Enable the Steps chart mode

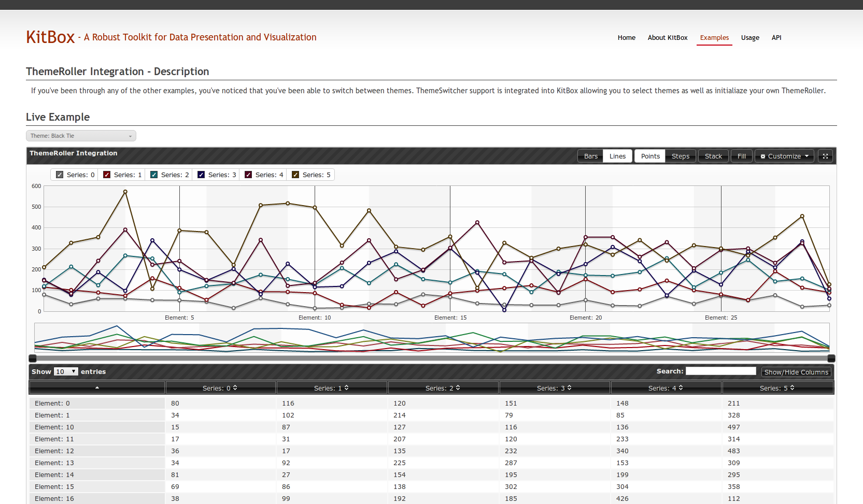tap(681, 156)
